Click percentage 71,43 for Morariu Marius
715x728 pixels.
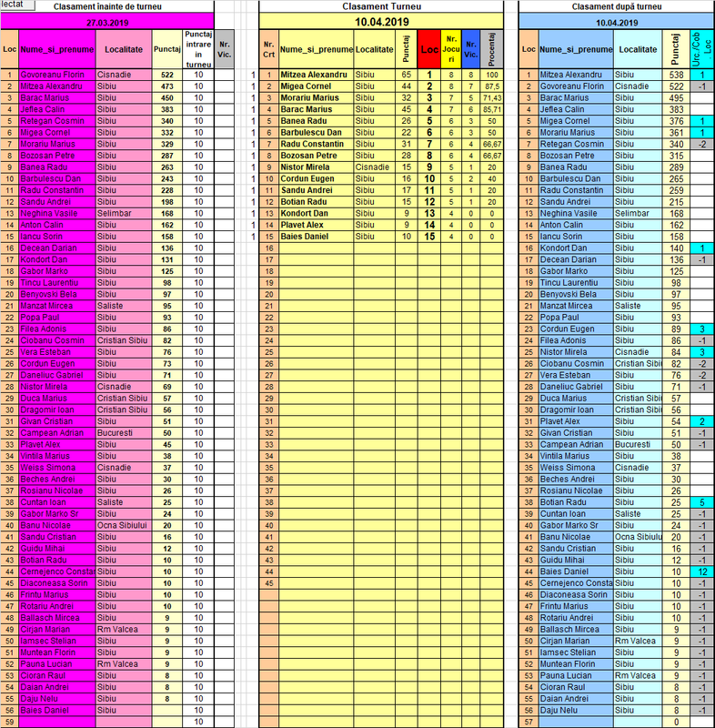[x=492, y=98]
